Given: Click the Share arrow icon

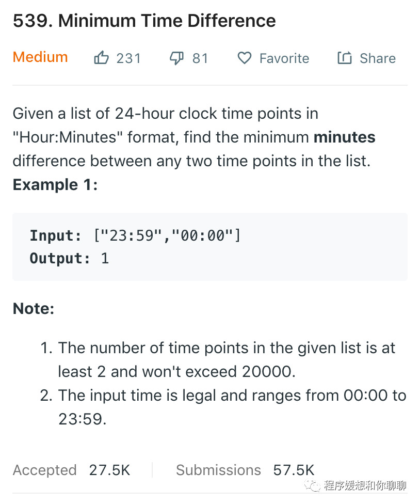Looking at the screenshot, I should click(x=344, y=58).
